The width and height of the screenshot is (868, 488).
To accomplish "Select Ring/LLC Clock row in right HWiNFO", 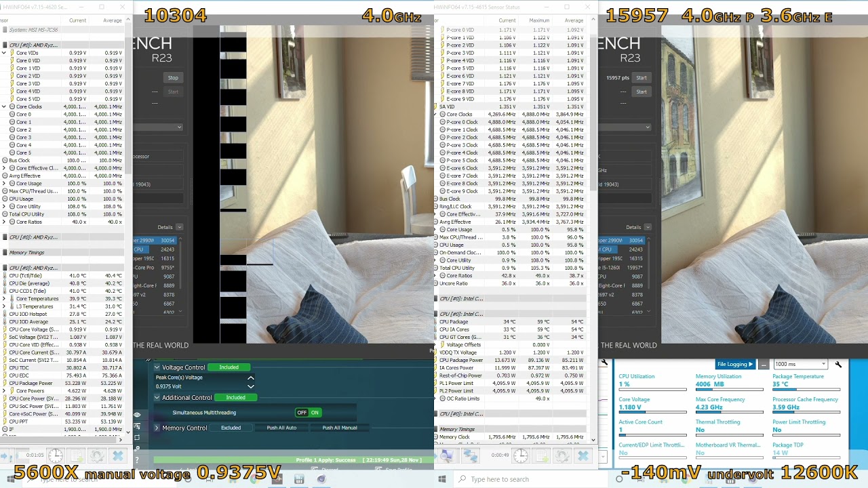I will click(510, 207).
